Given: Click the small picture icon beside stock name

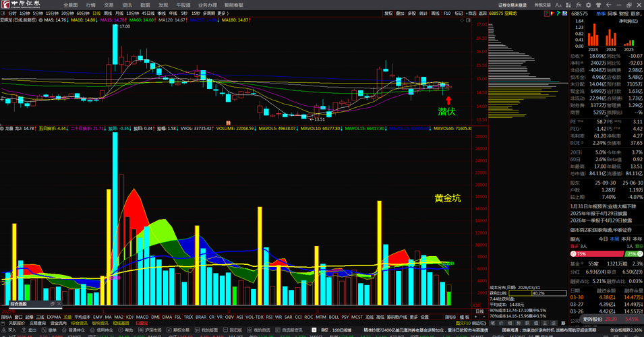Looking at the screenshot, I should point(564,13).
